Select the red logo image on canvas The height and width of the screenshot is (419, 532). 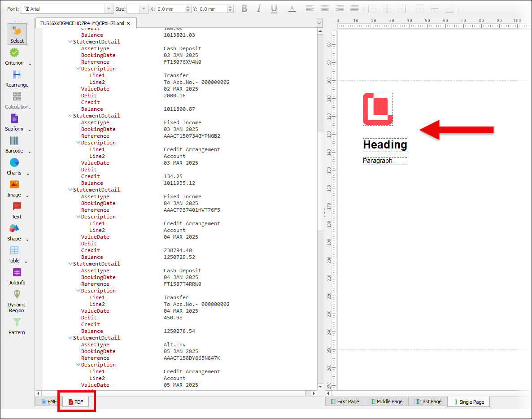tap(378, 109)
